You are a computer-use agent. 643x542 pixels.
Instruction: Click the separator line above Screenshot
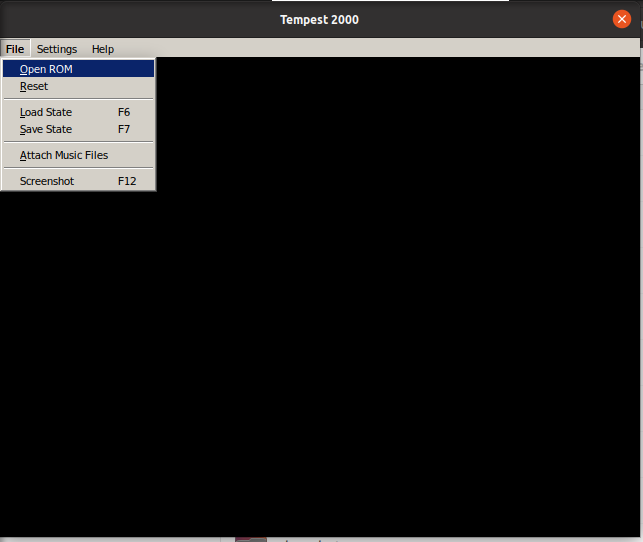pyautogui.click(x=78, y=168)
